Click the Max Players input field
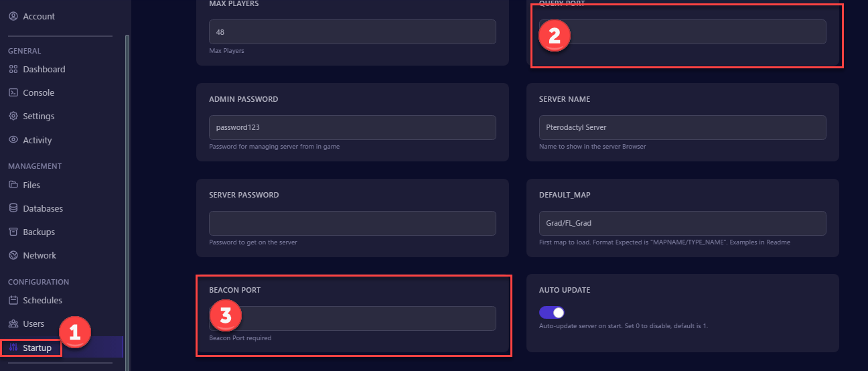868x371 pixels. coord(352,31)
